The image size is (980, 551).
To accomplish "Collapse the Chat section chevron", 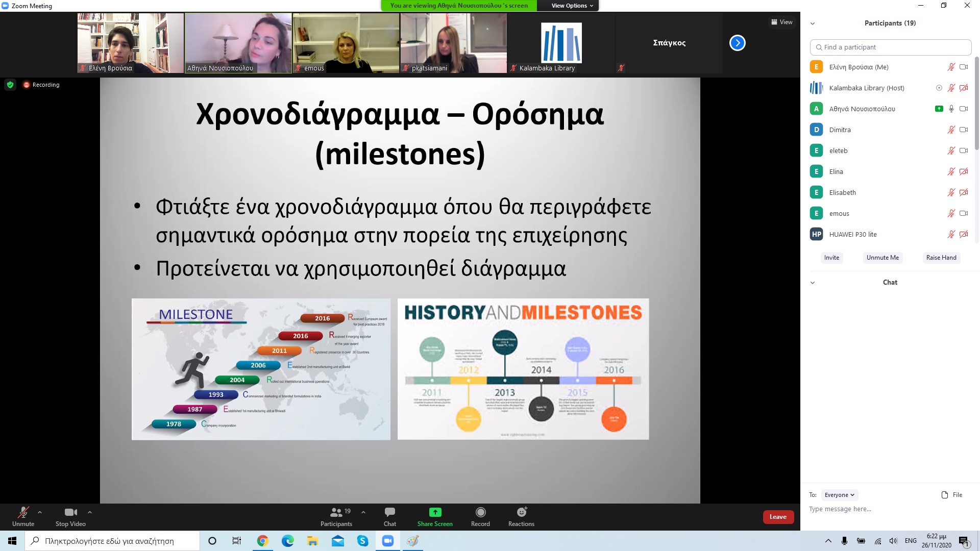I will click(x=813, y=283).
